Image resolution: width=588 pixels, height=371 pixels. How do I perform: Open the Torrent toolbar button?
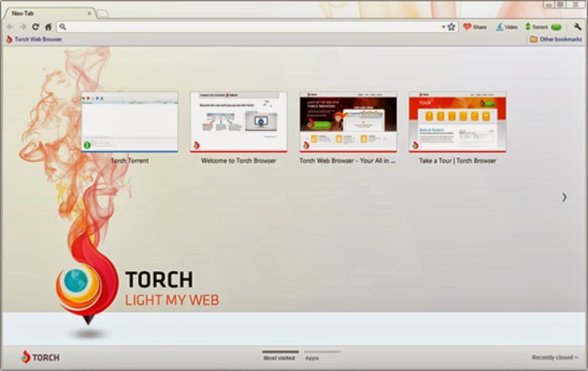(x=543, y=27)
